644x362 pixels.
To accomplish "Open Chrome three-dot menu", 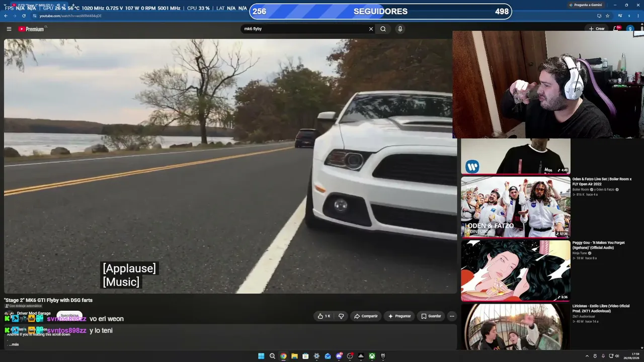I will [638, 16].
